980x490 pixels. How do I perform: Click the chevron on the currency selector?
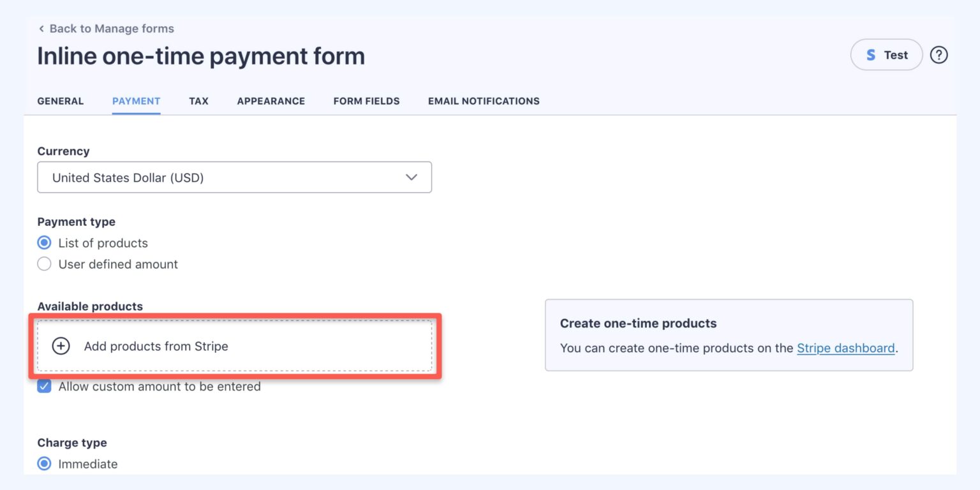coord(411,177)
